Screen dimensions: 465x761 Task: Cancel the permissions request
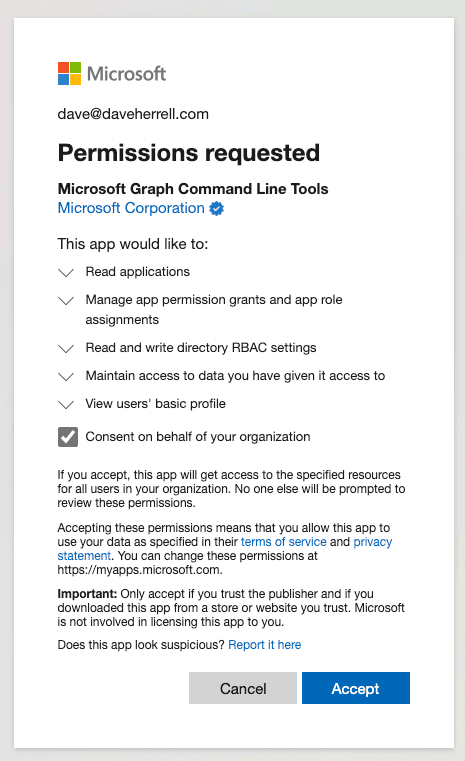[243, 688]
